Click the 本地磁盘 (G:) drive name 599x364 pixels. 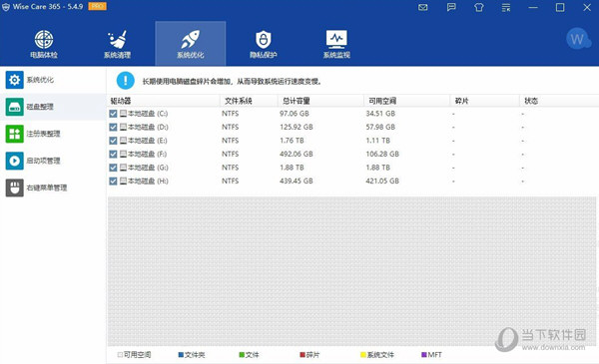pyautogui.click(x=148, y=168)
